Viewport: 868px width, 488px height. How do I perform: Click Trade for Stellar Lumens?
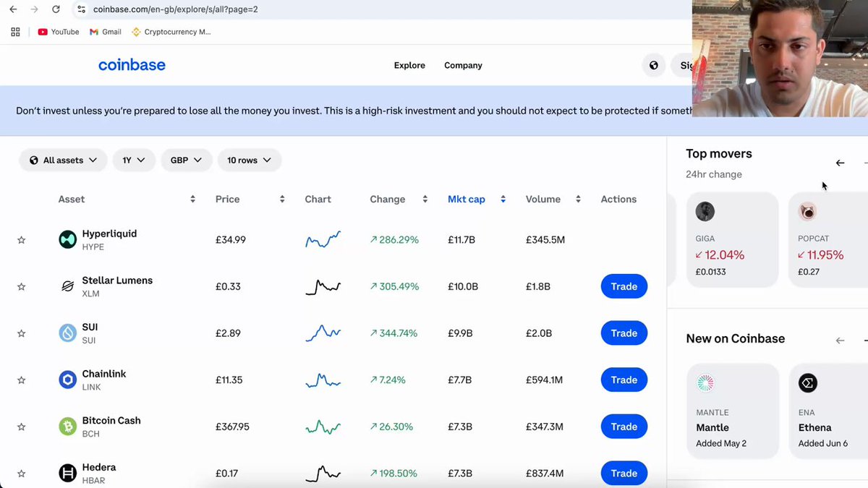pyautogui.click(x=624, y=286)
